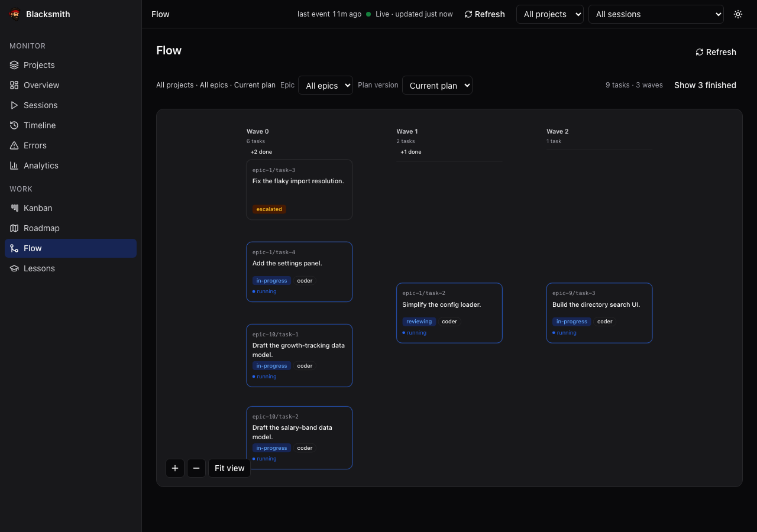Click the Roadmap map icon
The image size is (757, 532).
click(x=14, y=228)
